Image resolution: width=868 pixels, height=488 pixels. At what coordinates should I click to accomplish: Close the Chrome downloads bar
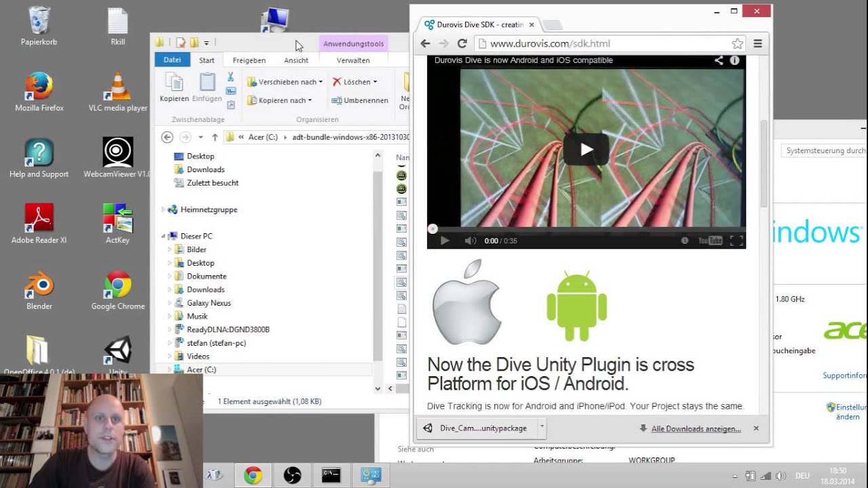click(x=756, y=428)
